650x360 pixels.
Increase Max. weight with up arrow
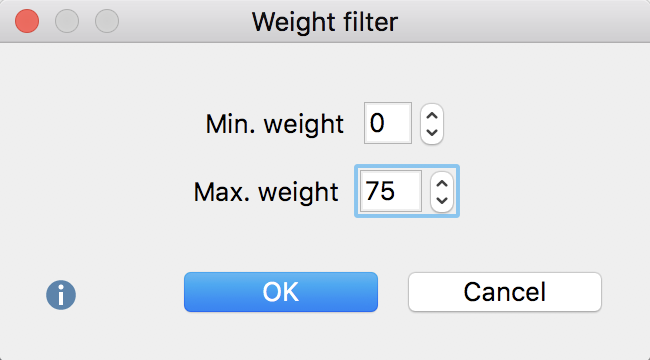pyautogui.click(x=442, y=184)
